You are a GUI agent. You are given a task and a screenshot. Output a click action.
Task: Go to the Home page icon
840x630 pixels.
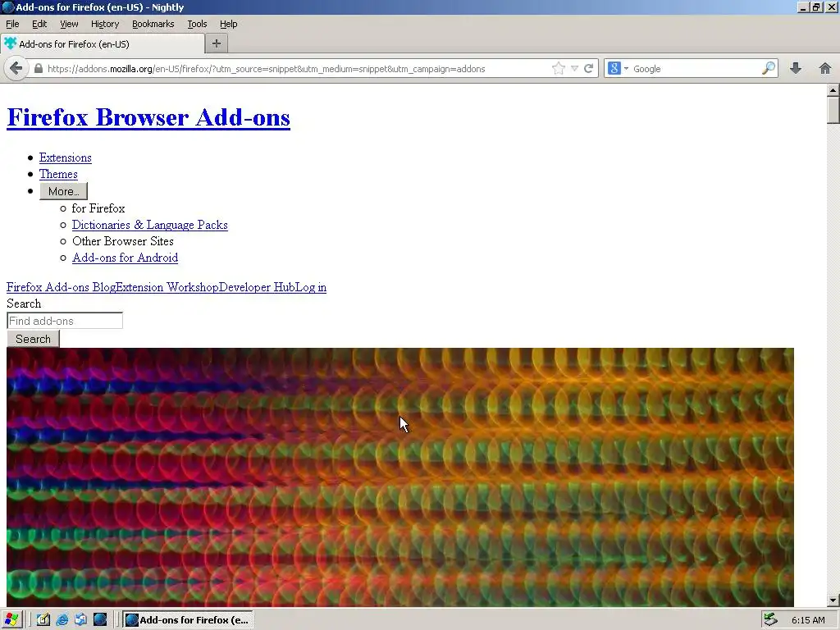click(825, 68)
